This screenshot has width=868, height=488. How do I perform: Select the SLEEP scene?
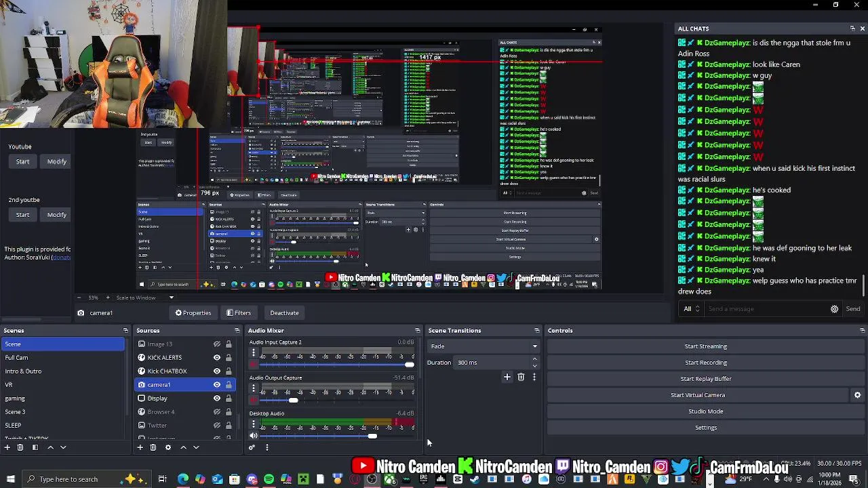[63, 426]
